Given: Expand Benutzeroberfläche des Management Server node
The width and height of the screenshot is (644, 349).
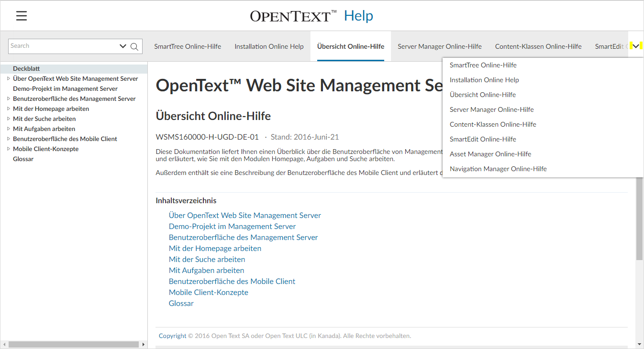Looking at the screenshot, I should coord(8,99).
